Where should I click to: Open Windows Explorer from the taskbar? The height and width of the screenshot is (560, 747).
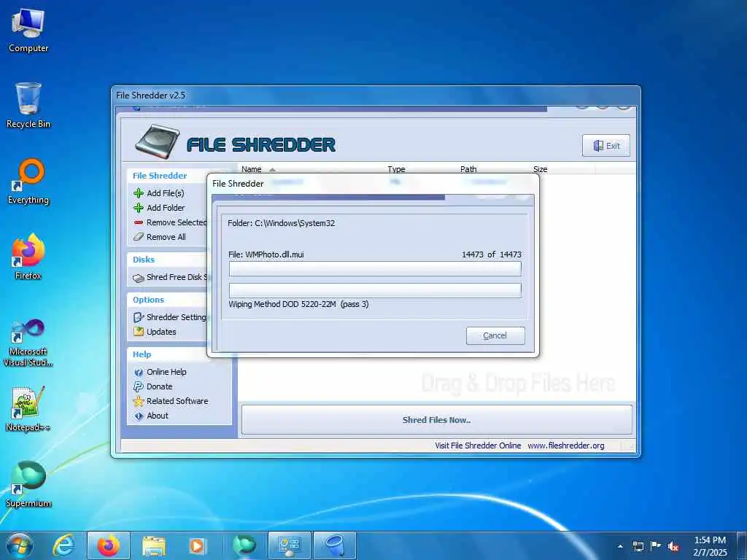[154, 545]
